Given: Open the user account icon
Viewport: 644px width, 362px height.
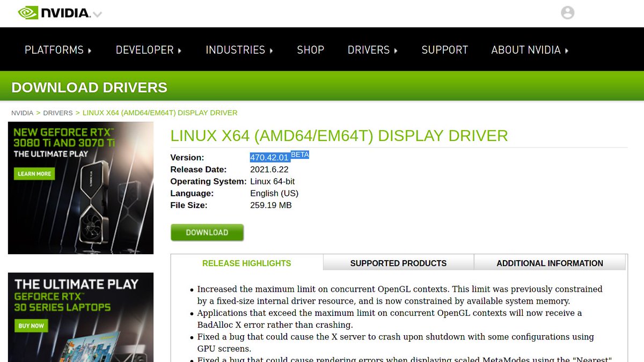Looking at the screenshot, I should (567, 13).
